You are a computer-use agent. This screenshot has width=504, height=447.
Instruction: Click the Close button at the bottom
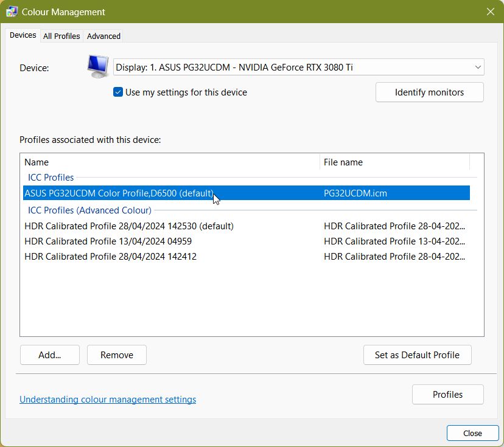tap(472, 433)
